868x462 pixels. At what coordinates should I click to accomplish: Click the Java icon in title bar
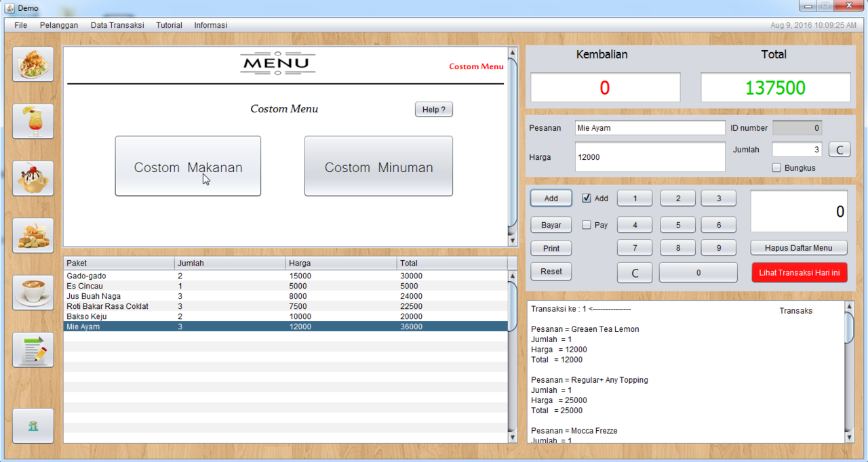click(9, 7)
